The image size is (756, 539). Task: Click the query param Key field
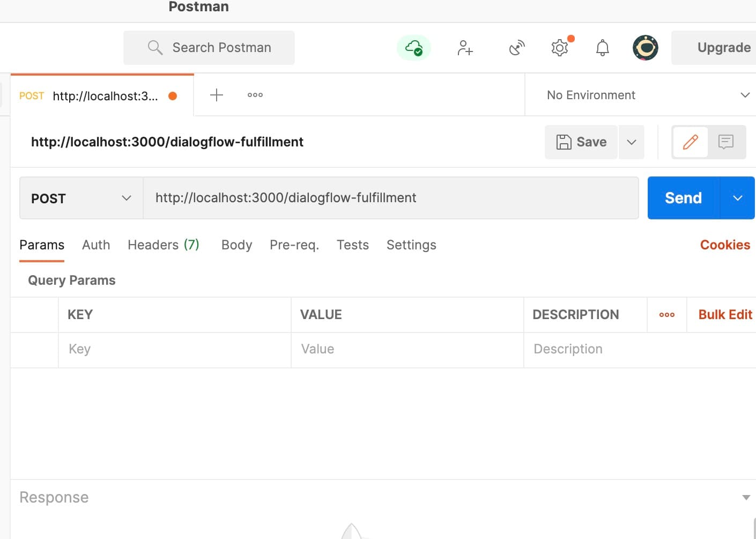(x=175, y=350)
